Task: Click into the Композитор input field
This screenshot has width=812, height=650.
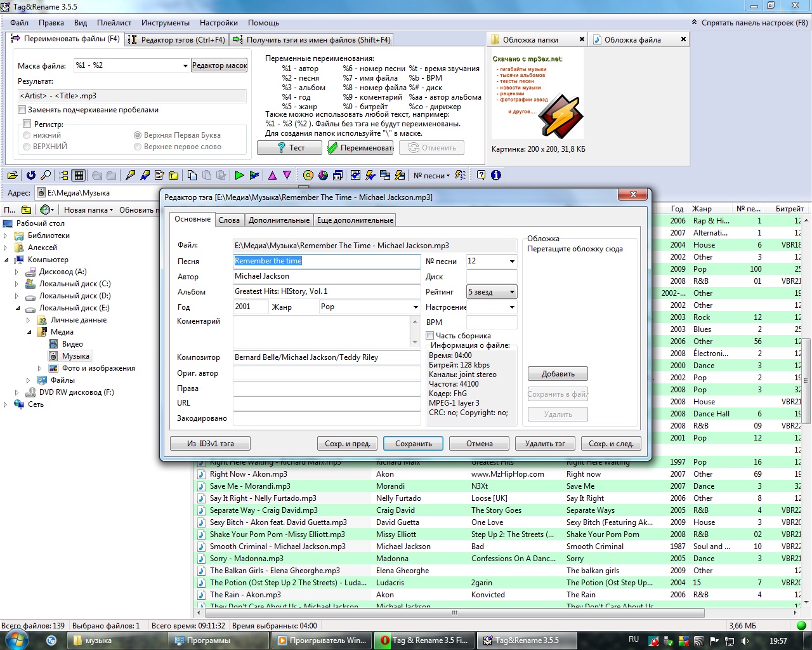Action: [327, 357]
